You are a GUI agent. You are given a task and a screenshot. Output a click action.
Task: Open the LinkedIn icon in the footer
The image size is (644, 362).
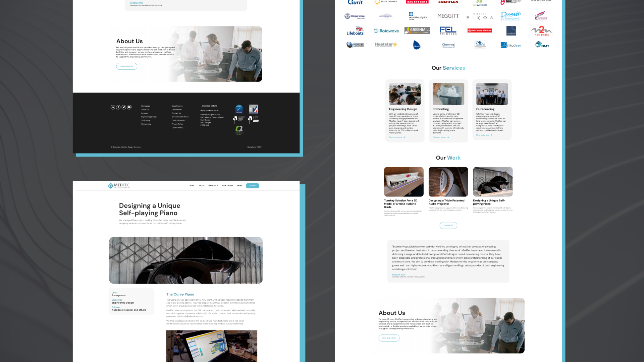coord(113,107)
